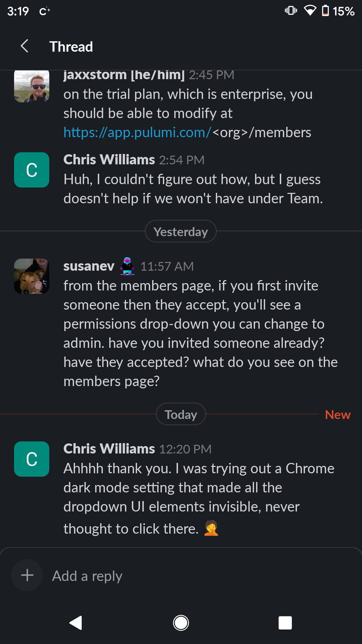This screenshot has height=644, width=362.
Task: Tap susanev's profile picture
Action: [31, 276]
